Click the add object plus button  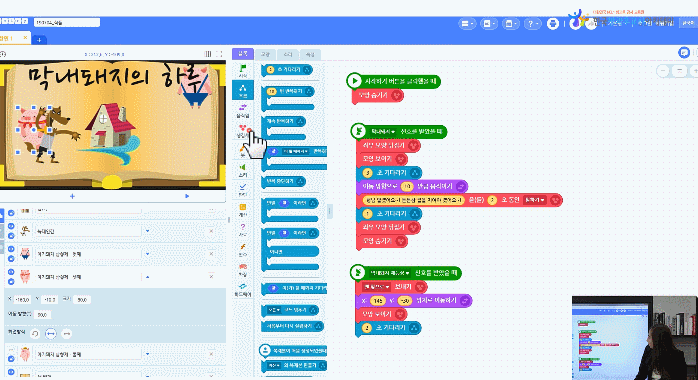click(x=72, y=196)
